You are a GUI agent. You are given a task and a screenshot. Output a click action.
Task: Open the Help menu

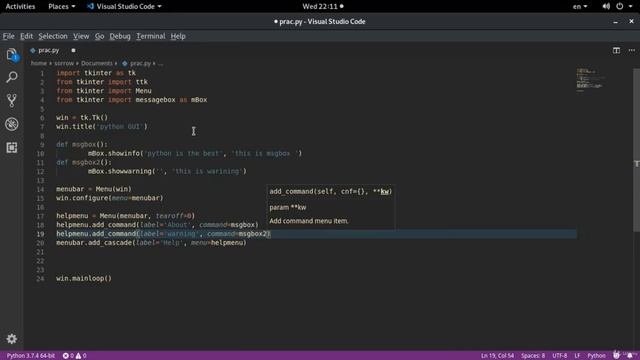(x=178, y=36)
